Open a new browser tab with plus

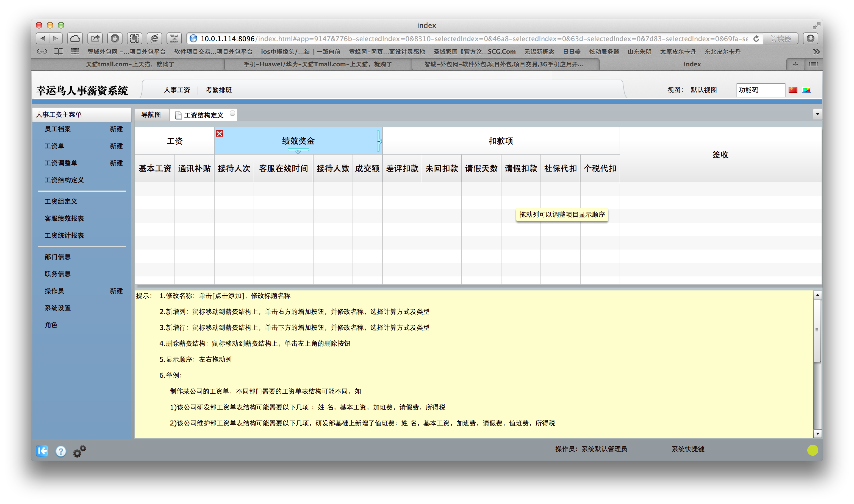pyautogui.click(x=795, y=64)
